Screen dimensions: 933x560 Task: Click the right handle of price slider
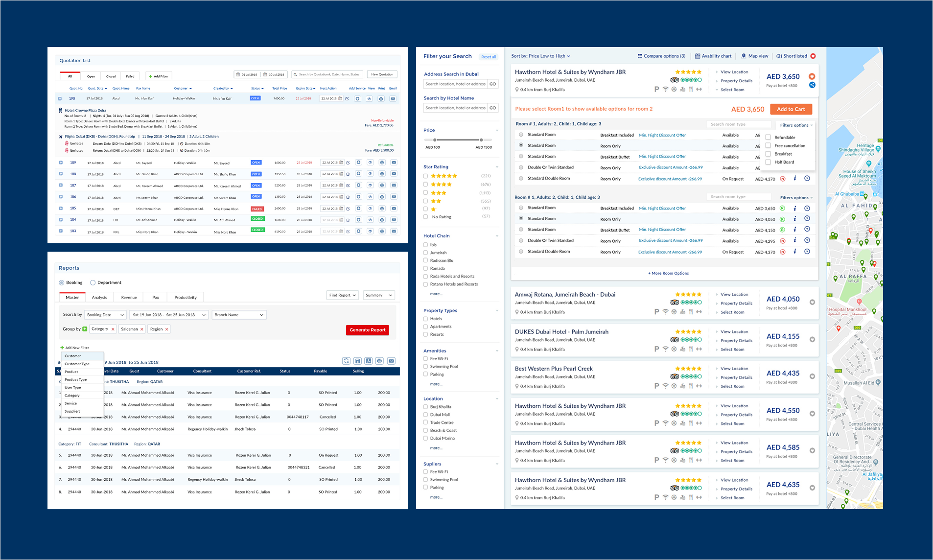[481, 140]
